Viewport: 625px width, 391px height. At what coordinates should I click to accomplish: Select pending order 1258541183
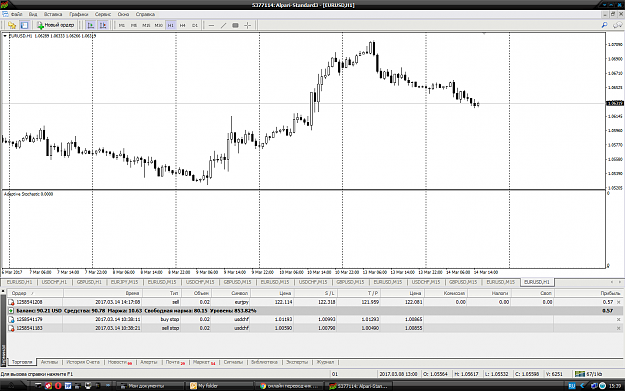315,328
